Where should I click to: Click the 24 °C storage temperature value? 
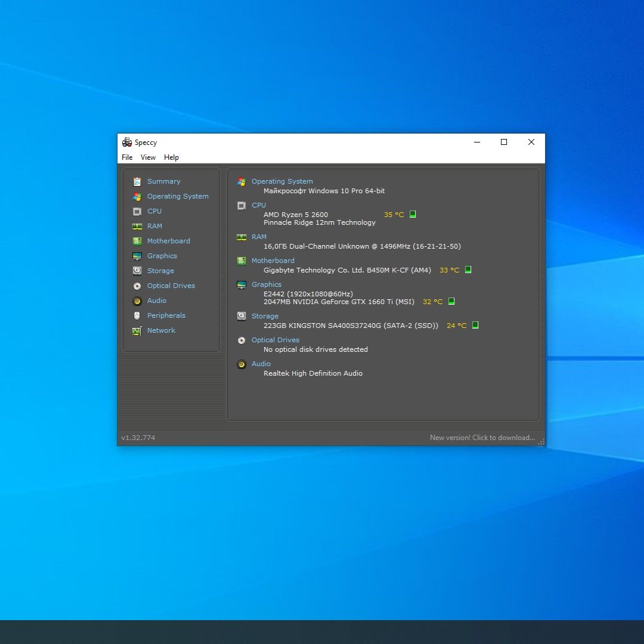click(x=456, y=326)
